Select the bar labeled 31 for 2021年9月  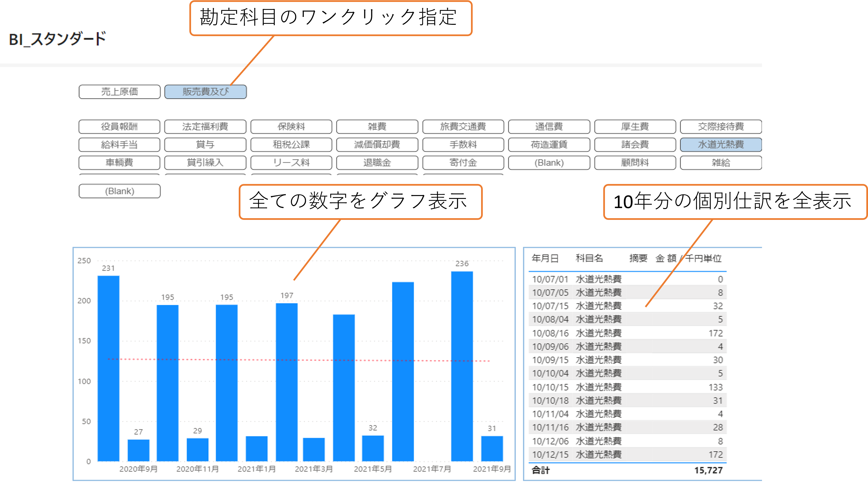(x=492, y=449)
